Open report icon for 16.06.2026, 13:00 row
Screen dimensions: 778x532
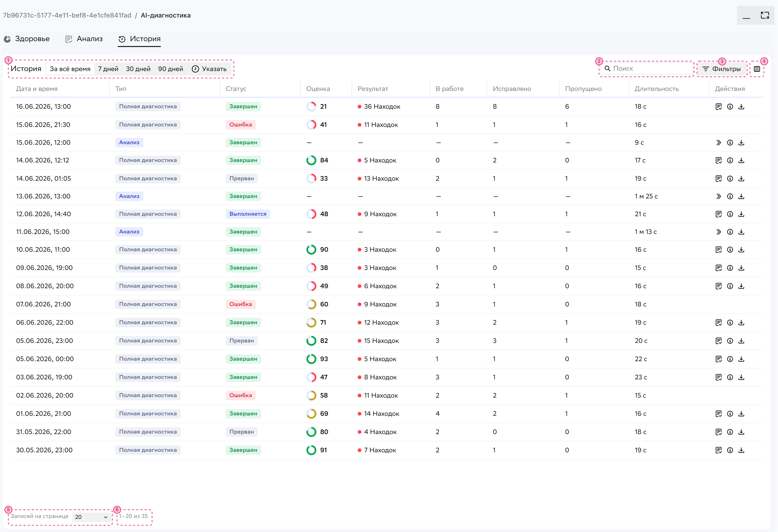(718, 106)
